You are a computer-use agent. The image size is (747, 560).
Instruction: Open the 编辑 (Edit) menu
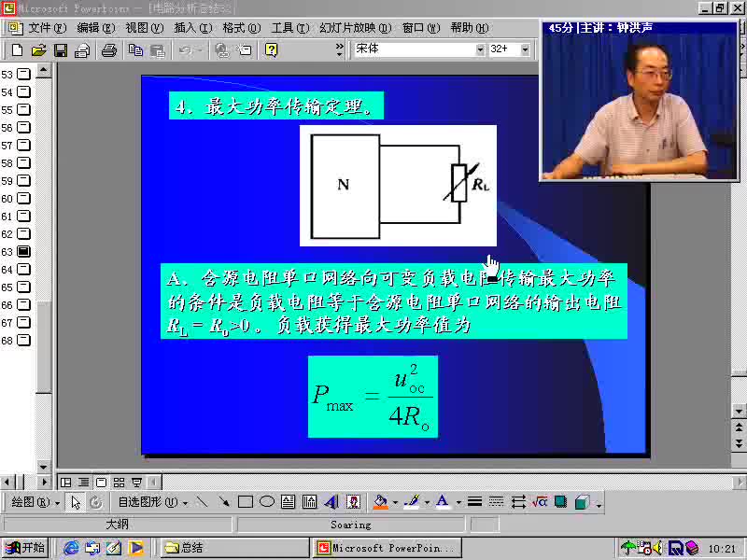click(x=96, y=28)
